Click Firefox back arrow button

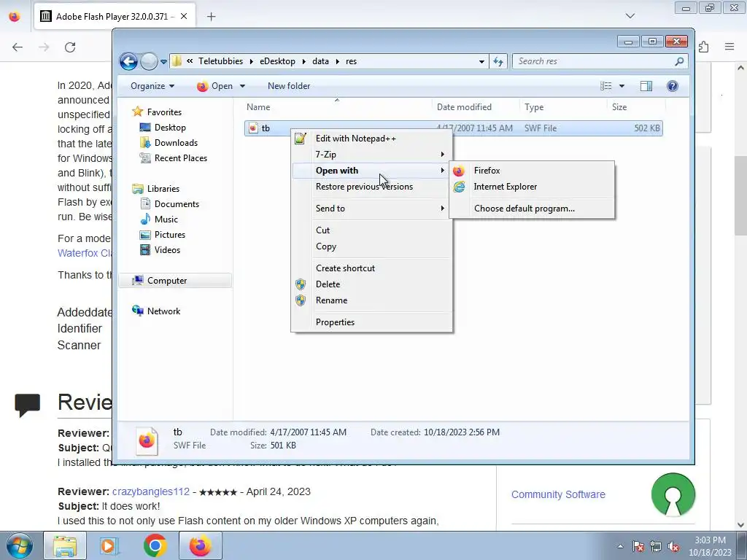point(18,47)
